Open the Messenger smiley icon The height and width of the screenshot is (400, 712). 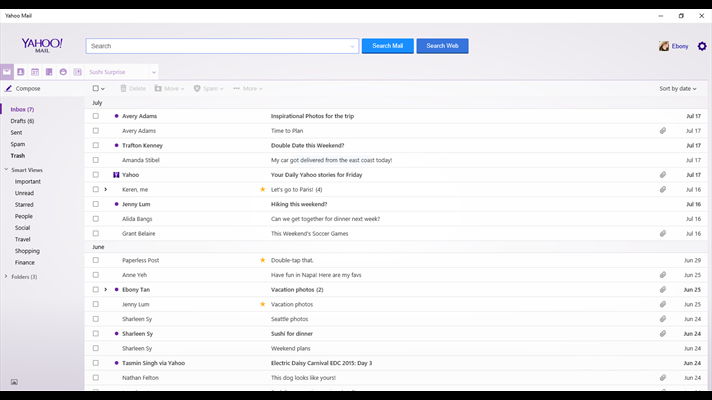63,72
